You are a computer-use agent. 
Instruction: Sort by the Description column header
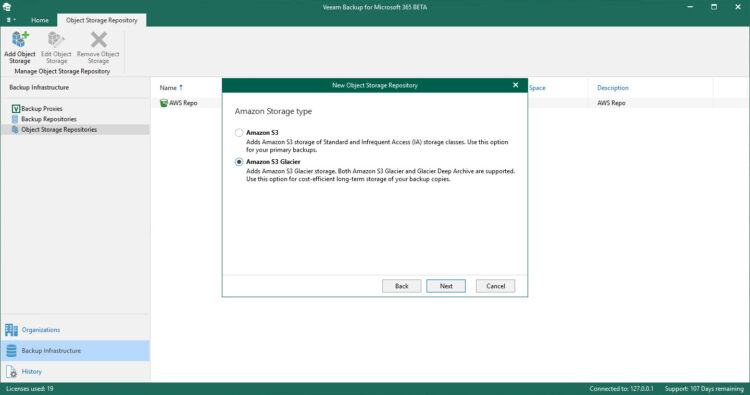[613, 88]
